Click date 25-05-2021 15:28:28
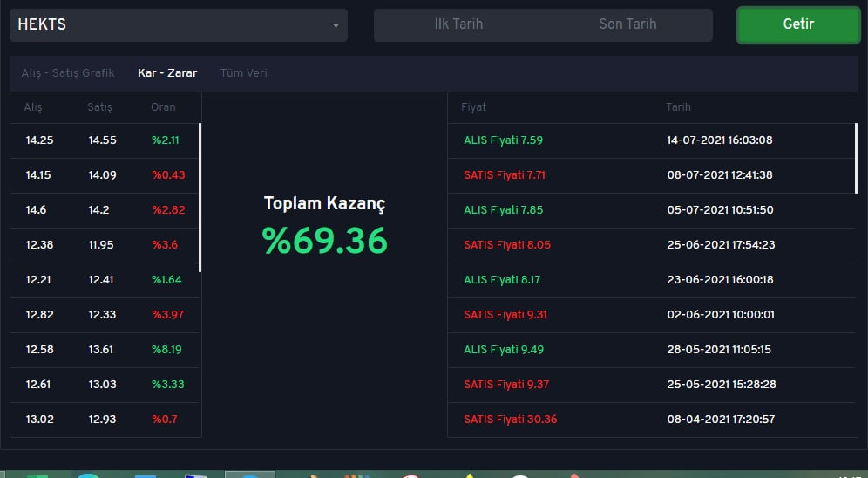868x478 pixels. pyautogui.click(x=722, y=385)
